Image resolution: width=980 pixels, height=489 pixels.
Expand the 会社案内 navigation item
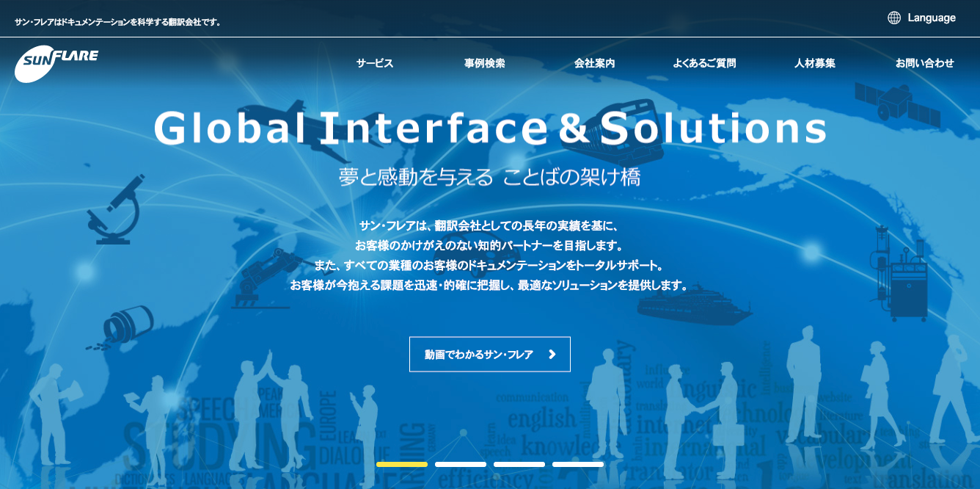click(x=594, y=63)
